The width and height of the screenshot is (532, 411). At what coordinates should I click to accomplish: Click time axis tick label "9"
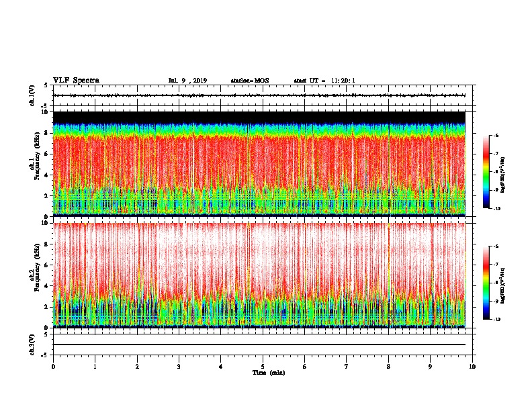430,367
